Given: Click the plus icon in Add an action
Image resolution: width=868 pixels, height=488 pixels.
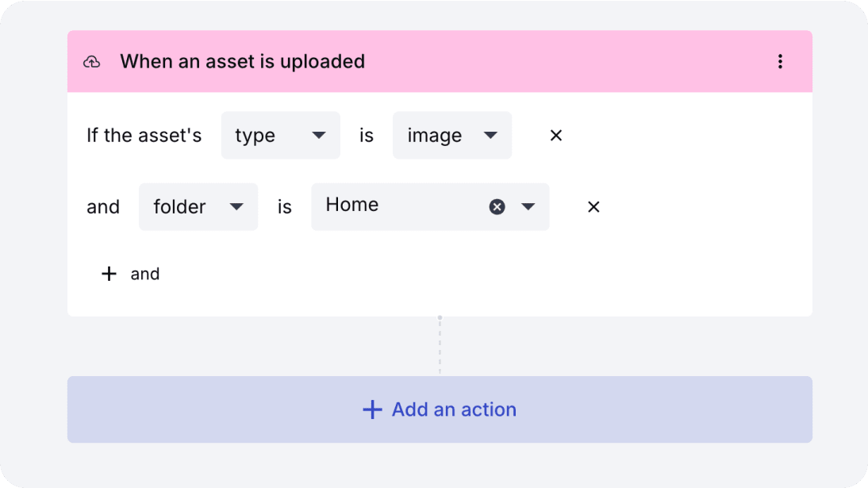Looking at the screenshot, I should coord(372,409).
